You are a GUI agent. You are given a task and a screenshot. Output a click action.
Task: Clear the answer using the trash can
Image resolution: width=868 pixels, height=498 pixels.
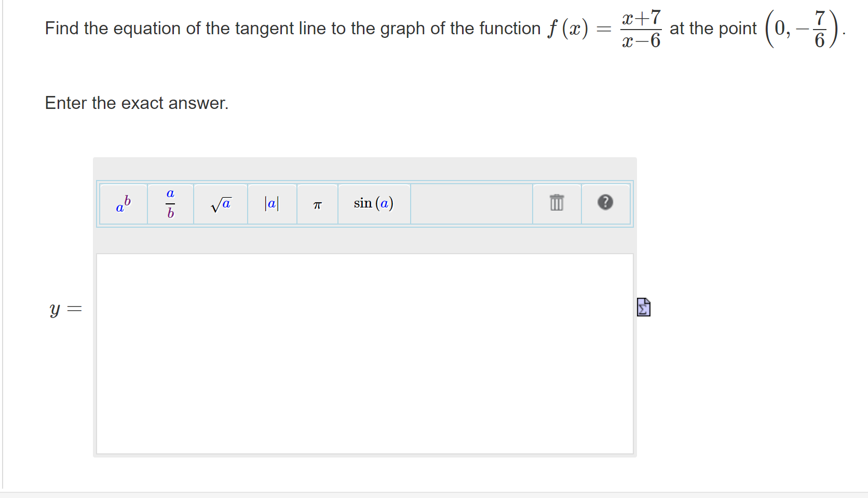click(x=555, y=203)
